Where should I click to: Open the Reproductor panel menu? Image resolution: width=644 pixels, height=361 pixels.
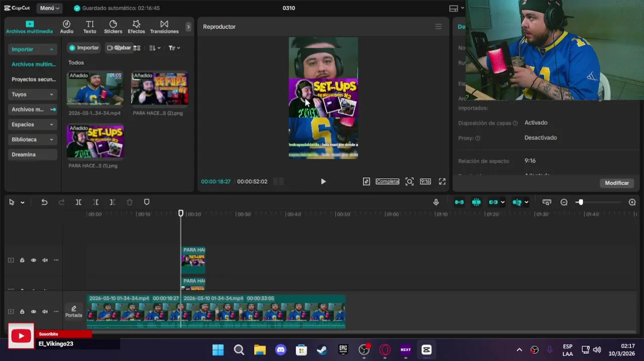click(x=438, y=27)
